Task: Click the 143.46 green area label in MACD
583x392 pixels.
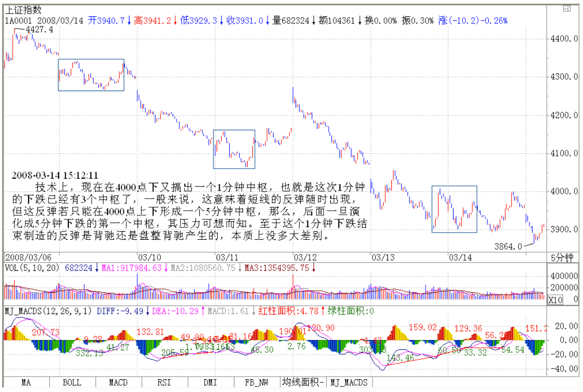Action: [400, 358]
